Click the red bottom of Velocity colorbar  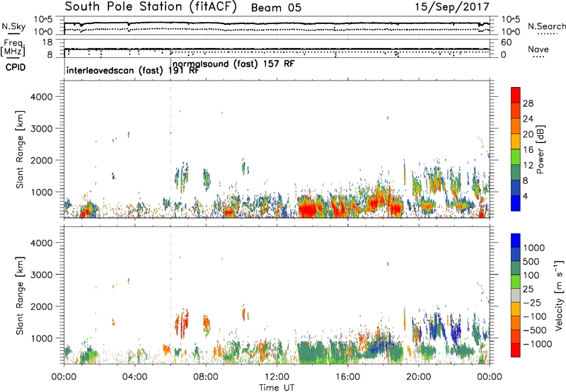coord(516,350)
